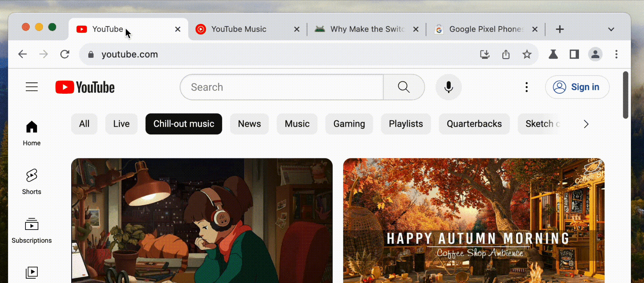Viewport: 644px width, 283px height.
Task: Open the Chrome profile avatar
Action: tap(595, 54)
